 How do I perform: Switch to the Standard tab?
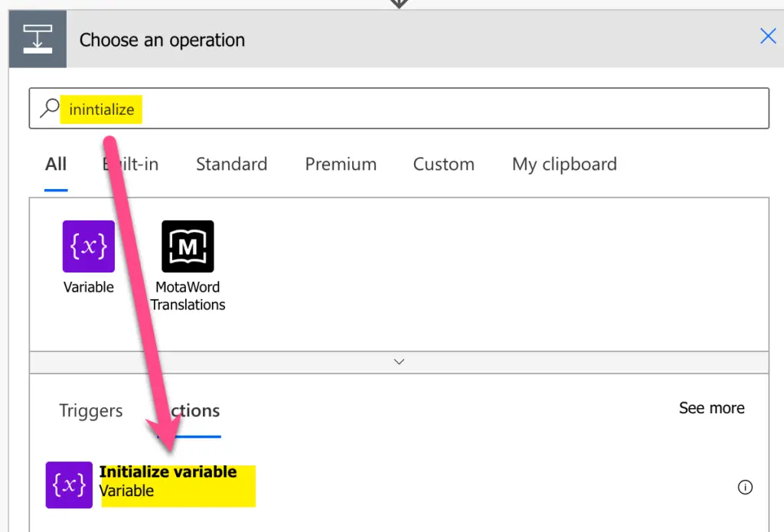pos(231,164)
